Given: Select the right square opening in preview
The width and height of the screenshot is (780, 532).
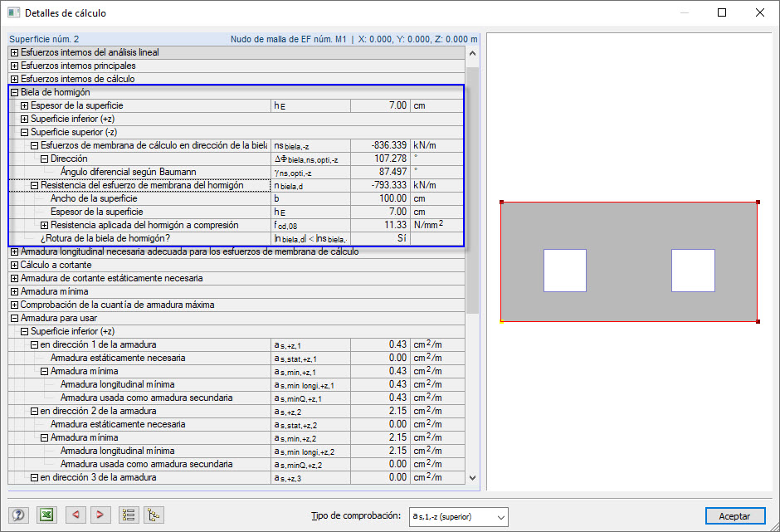Looking at the screenshot, I should pyautogui.click(x=693, y=271).
